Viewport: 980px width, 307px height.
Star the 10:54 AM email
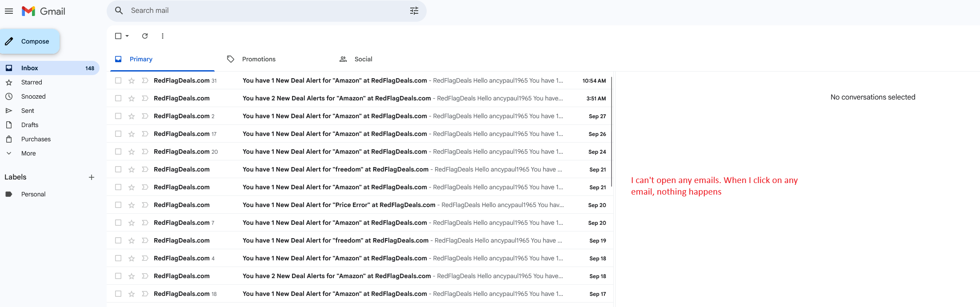pyautogui.click(x=132, y=80)
